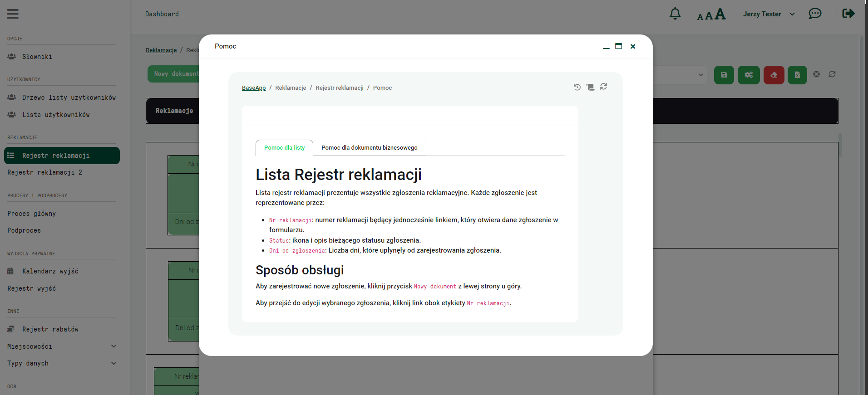
Task: Toggle the hamburger sidebar menu
Action: 13,14
